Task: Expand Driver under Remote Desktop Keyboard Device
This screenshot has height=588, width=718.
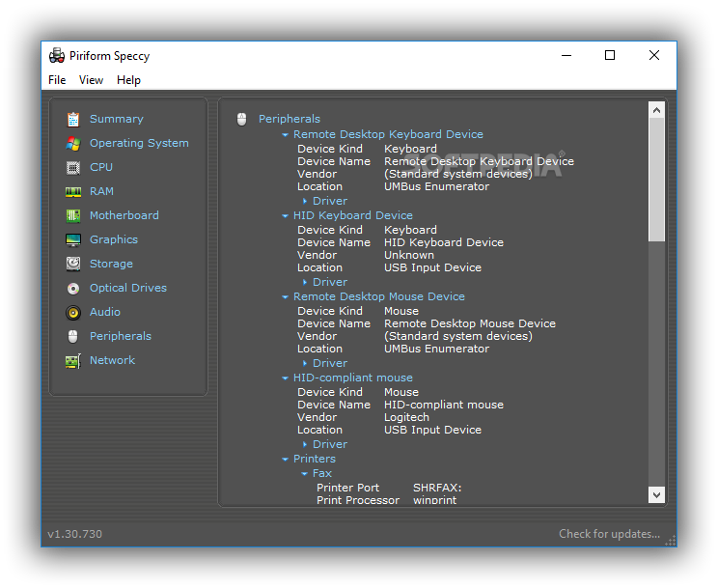Action: tap(305, 201)
